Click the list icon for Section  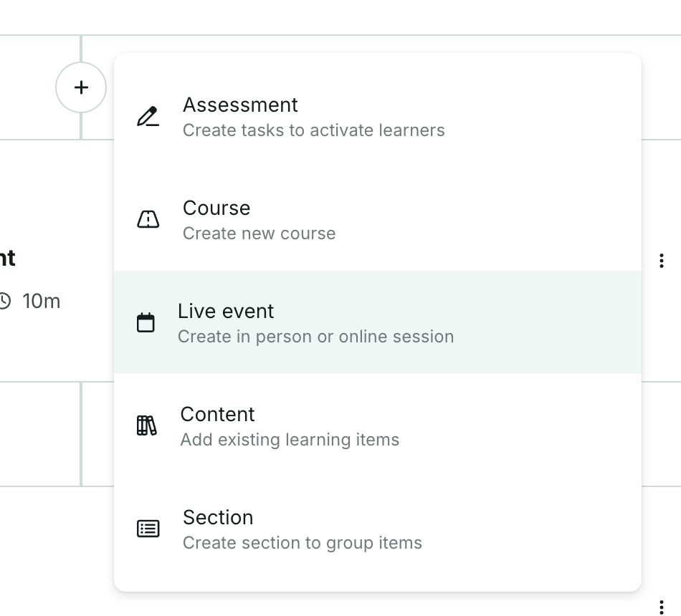148,529
